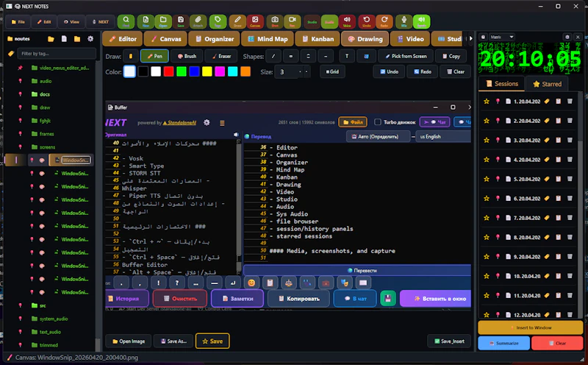
Task: Pick the cyan color swatch
Action: 232,71
